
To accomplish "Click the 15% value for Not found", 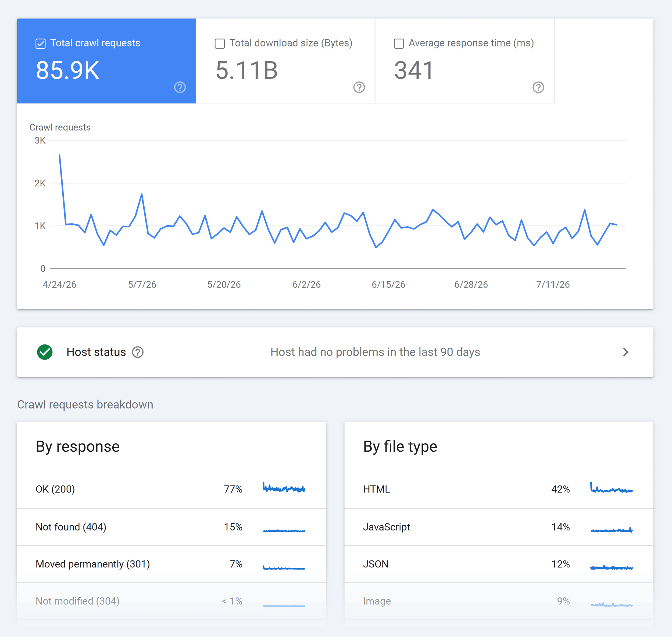I will tap(233, 527).
